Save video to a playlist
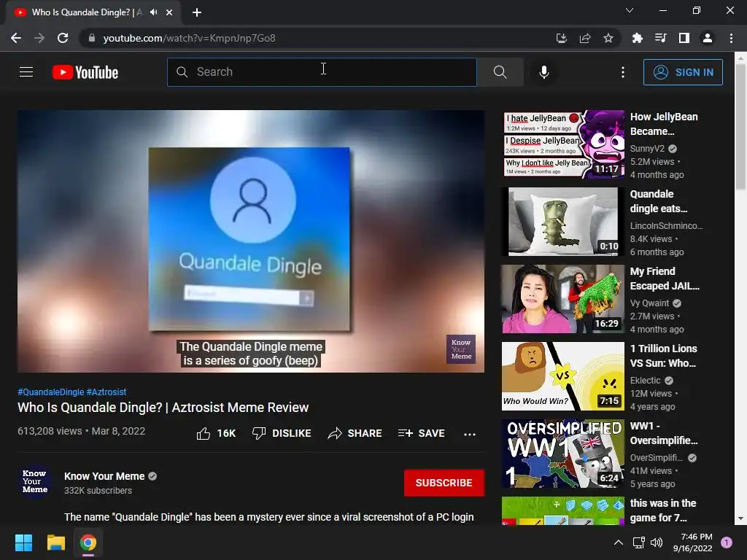 [x=421, y=433]
